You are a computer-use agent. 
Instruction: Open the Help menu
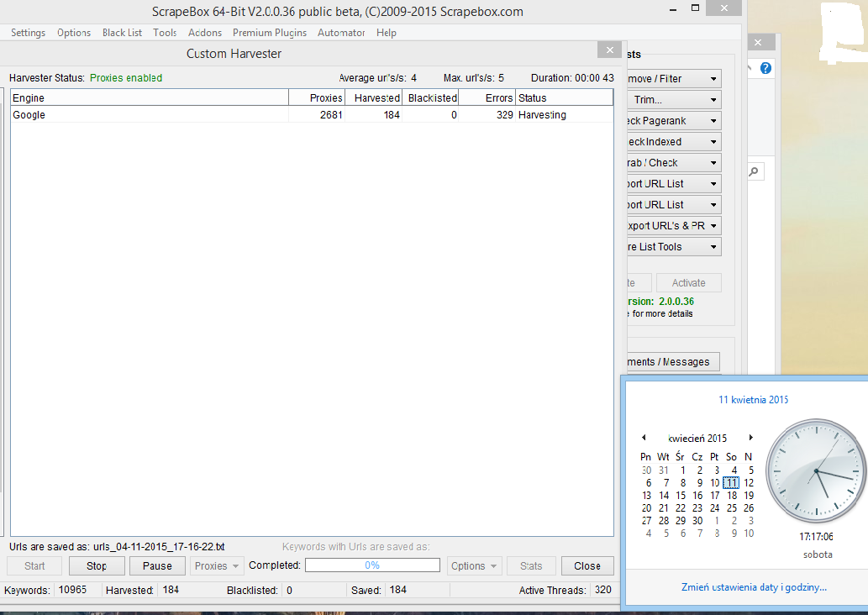click(387, 33)
